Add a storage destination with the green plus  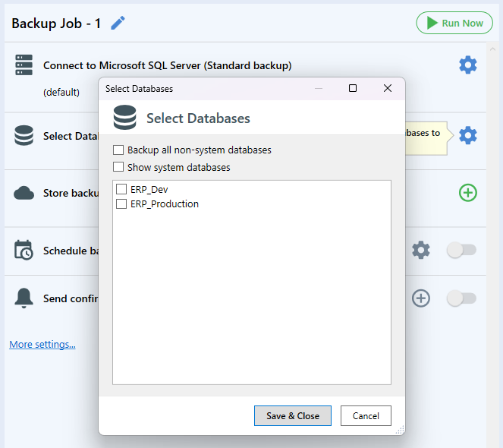(x=467, y=193)
